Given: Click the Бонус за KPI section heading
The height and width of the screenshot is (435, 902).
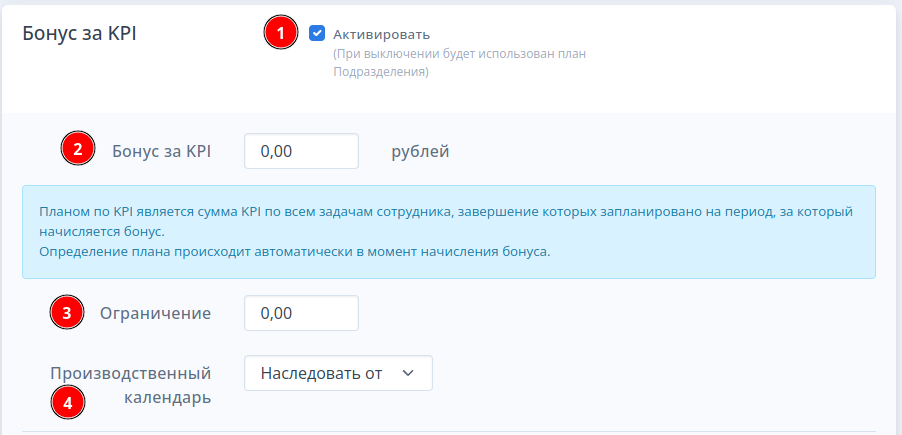Looking at the screenshot, I should (79, 33).
